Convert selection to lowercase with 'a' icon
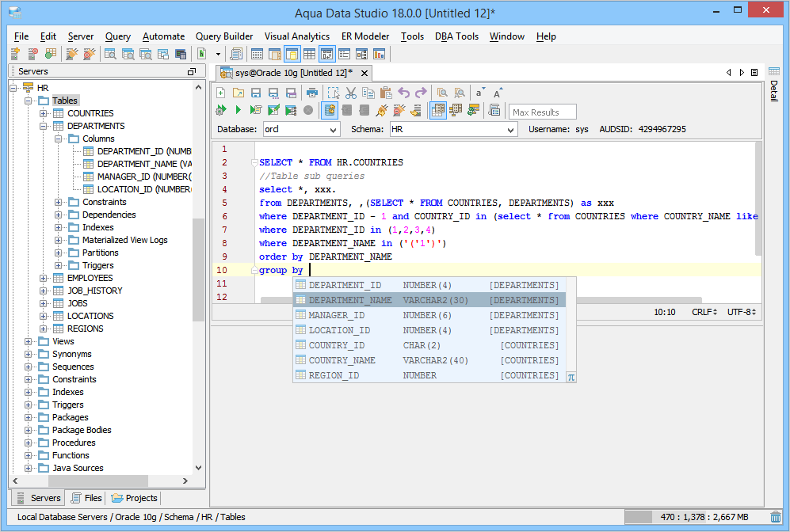 click(479, 93)
